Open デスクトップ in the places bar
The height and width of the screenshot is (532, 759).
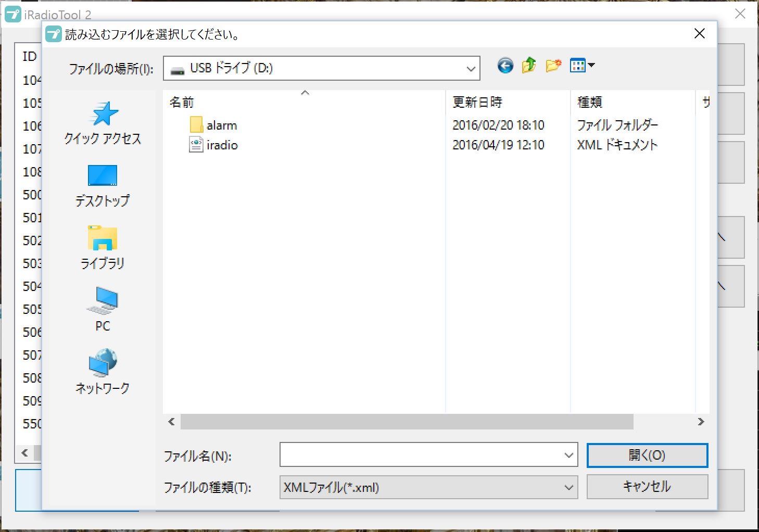(x=103, y=186)
